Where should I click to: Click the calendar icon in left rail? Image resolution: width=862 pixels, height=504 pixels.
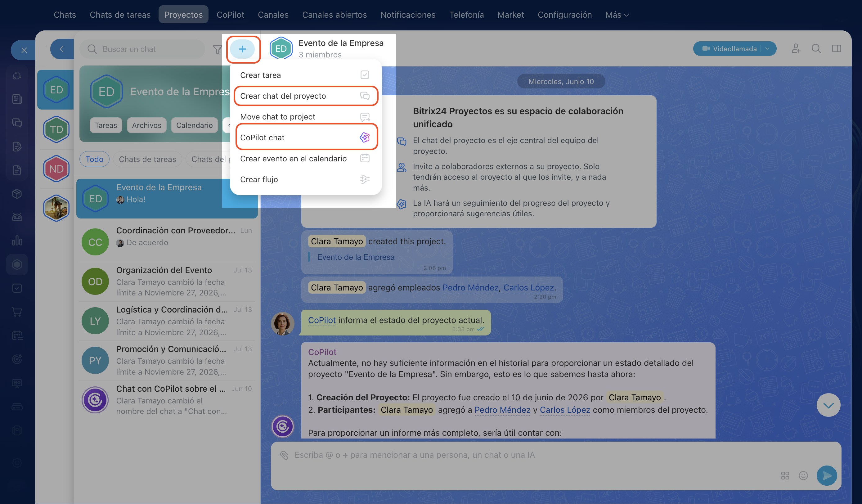coord(17,335)
